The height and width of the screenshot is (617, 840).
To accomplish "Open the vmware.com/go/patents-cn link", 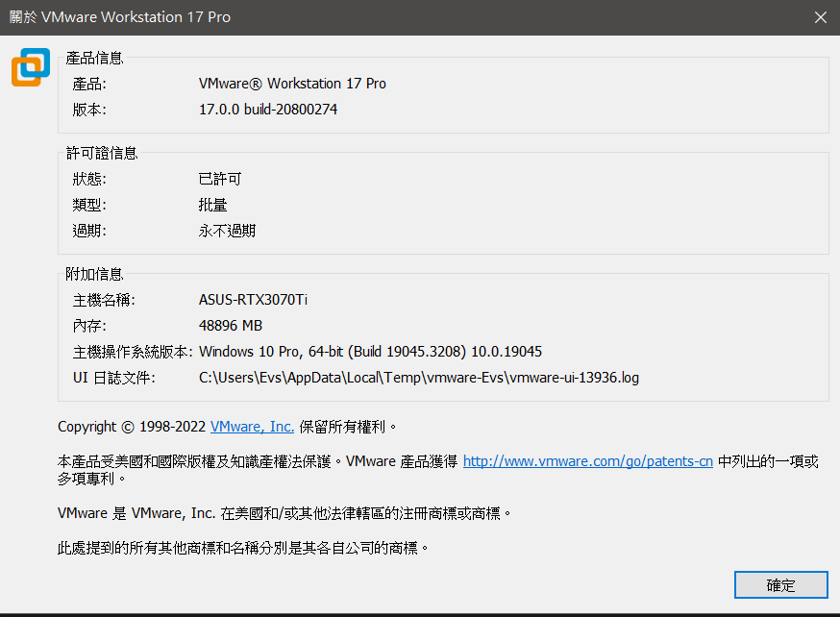I will (x=587, y=461).
